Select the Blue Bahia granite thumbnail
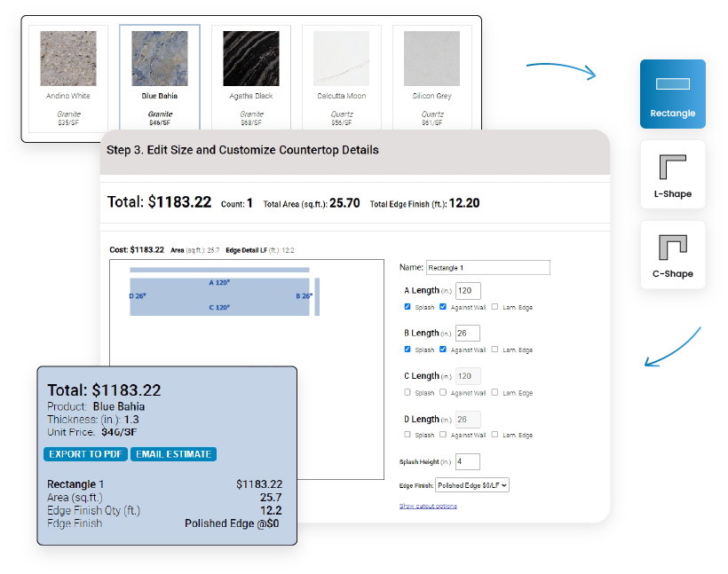728x574 pixels. click(x=160, y=57)
